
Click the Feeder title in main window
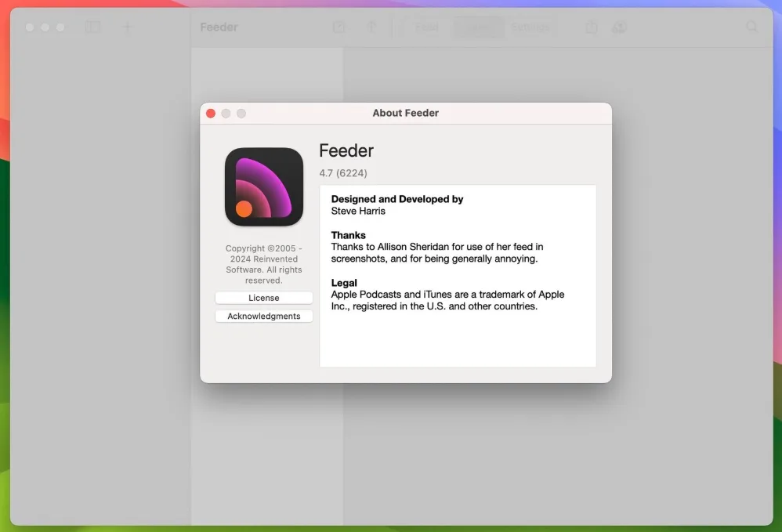[219, 27]
